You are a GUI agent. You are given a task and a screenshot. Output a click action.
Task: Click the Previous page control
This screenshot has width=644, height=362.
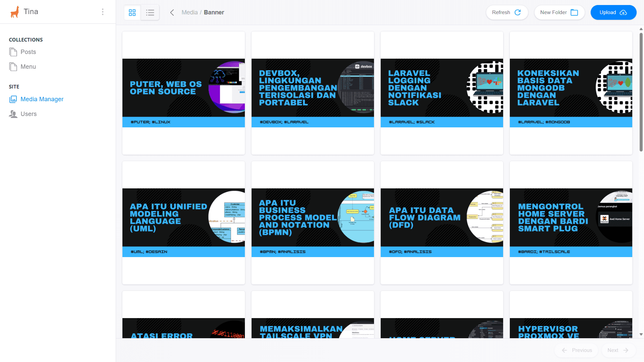pyautogui.click(x=576, y=350)
